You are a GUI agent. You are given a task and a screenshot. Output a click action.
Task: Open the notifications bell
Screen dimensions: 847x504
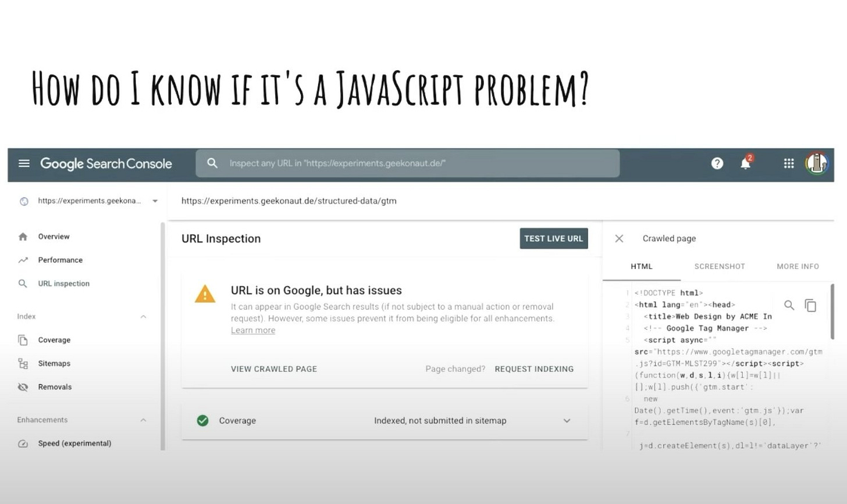pos(745,163)
